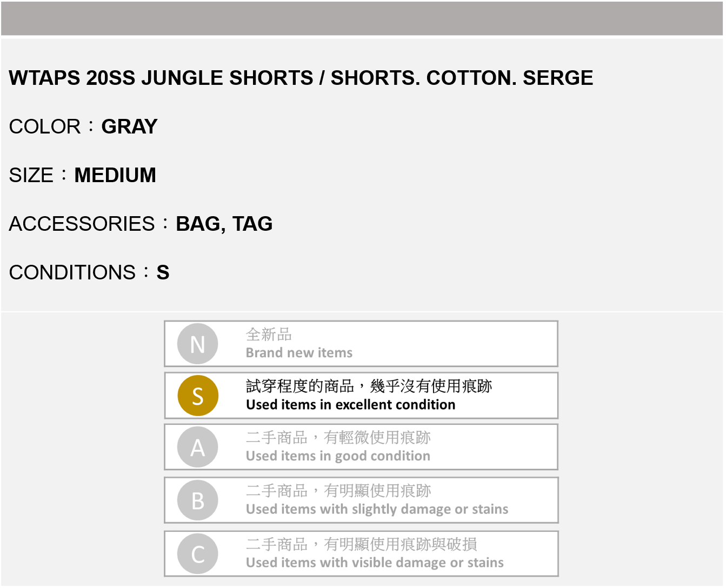Click the Chinese text 全新品
This screenshot has width=726, height=588.
click(x=269, y=335)
